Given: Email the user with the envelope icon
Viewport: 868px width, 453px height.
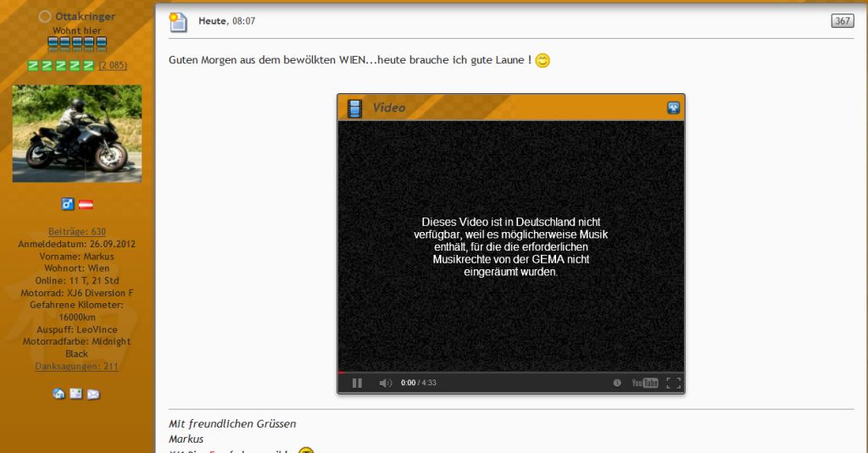Looking at the screenshot, I should (x=93, y=394).
